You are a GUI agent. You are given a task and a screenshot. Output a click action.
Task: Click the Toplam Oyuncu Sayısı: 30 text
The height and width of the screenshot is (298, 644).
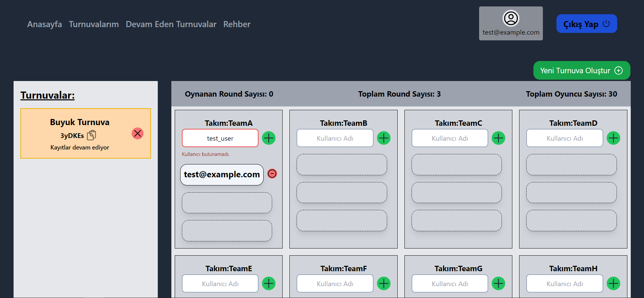click(x=571, y=94)
